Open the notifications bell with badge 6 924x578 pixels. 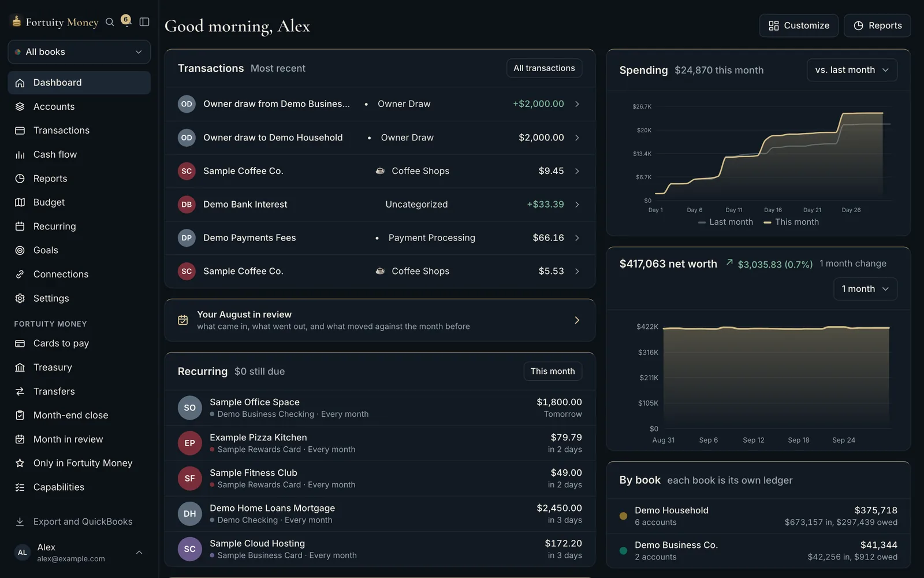tap(126, 21)
